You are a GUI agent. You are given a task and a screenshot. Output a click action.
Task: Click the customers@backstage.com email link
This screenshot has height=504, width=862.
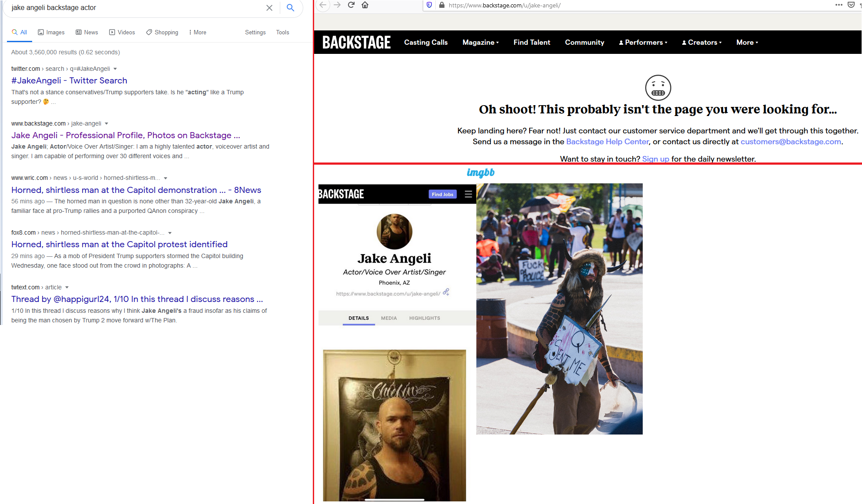pos(791,142)
